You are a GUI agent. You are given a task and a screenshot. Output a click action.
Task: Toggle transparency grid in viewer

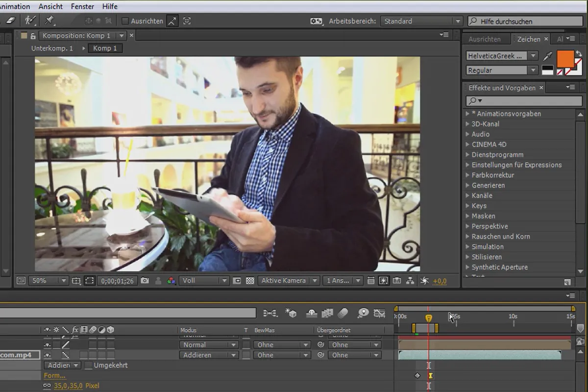pos(250,281)
